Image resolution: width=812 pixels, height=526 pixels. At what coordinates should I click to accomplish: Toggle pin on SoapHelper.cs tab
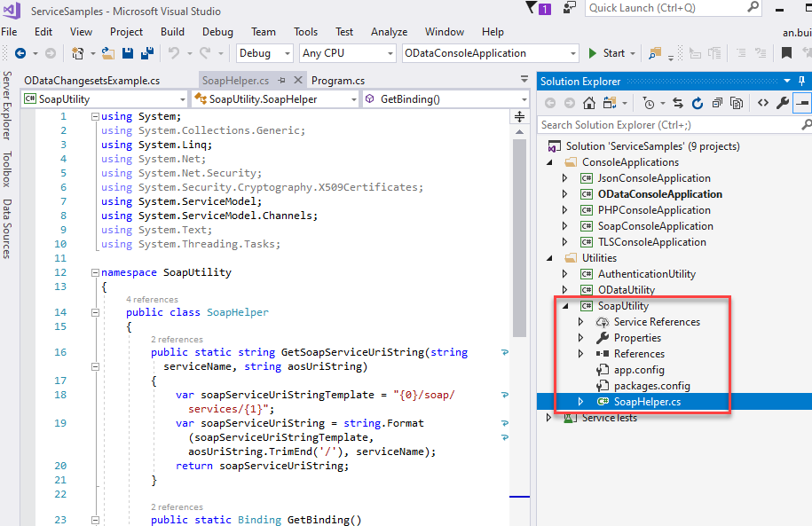tap(281, 80)
